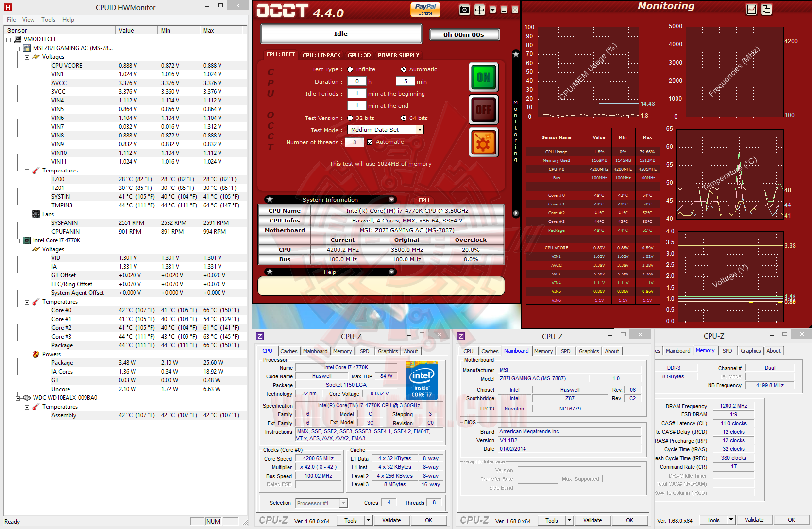The height and width of the screenshot is (529, 812).
Task: Click the overlapping-windows icon in Monitoring header
Action: click(x=766, y=9)
